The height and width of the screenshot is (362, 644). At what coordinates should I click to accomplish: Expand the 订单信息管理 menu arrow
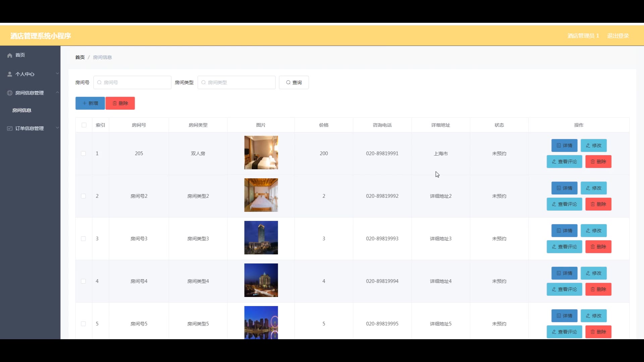[57, 128]
